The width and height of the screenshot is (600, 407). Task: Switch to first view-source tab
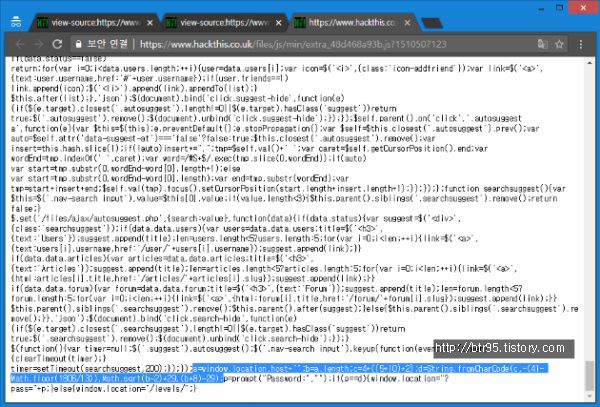tap(96, 23)
